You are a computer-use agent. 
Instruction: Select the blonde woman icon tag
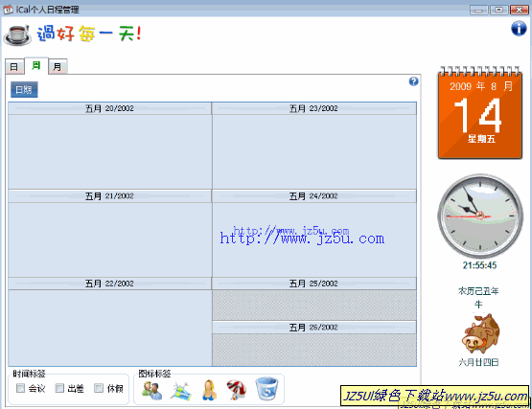click(x=209, y=390)
